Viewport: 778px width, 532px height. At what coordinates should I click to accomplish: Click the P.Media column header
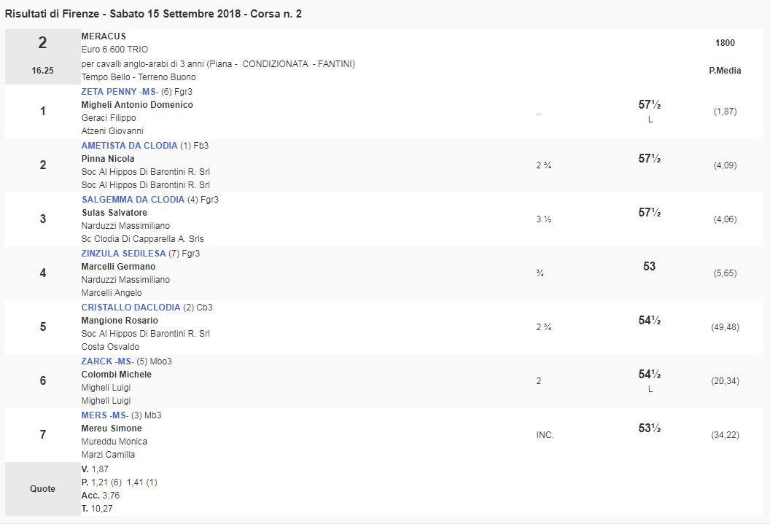click(725, 71)
